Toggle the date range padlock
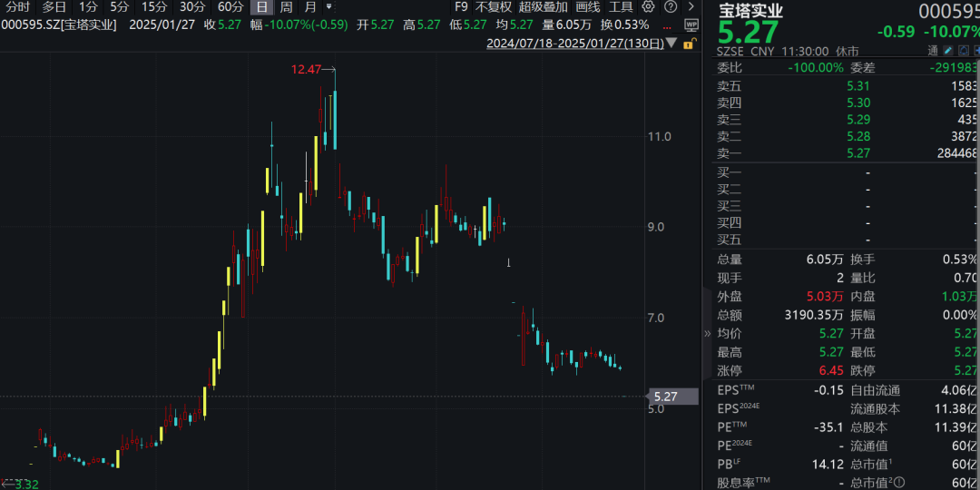The image size is (980, 490). pyautogui.click(x=691, y=44)
